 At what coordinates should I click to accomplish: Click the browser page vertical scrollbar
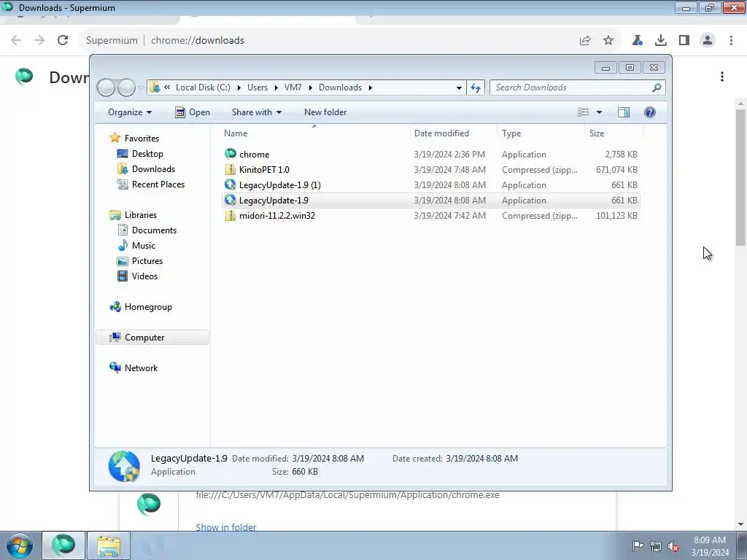741,177
